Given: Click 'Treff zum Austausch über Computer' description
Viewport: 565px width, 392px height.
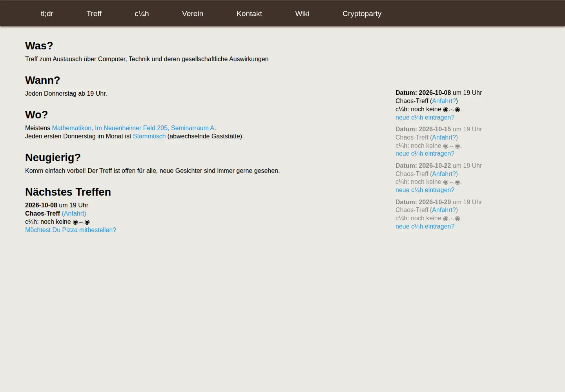Looking at the screenshot, I should [x=147, y=59].
